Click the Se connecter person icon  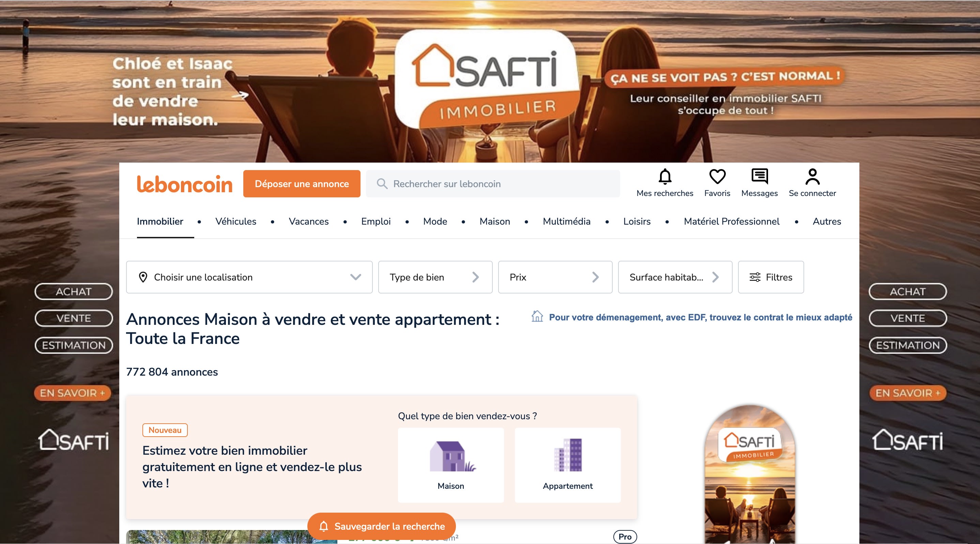812,177
